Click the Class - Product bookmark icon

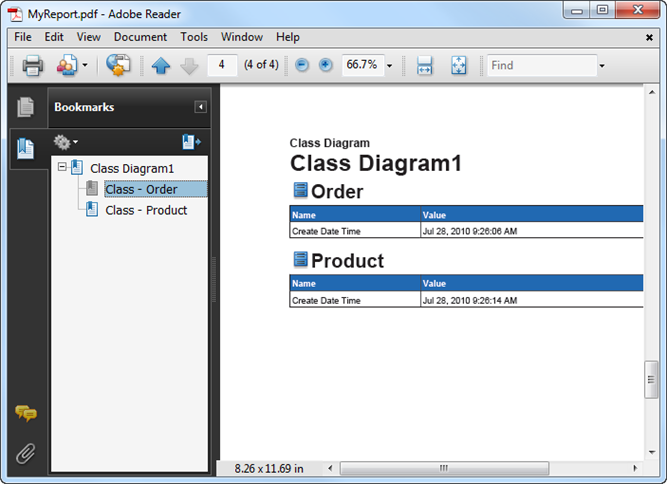pos(91,209)
